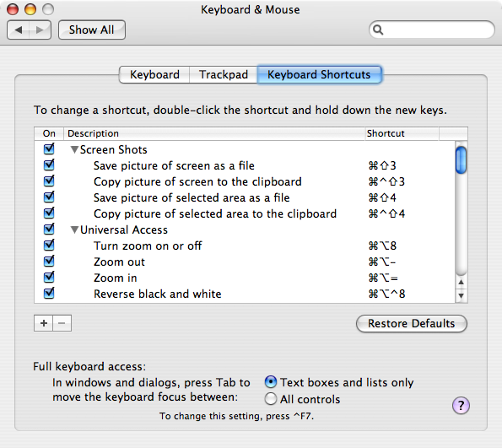Disable the Turn zoom on or off shortcut
502x448 pixels.
[x=49, y=245]
